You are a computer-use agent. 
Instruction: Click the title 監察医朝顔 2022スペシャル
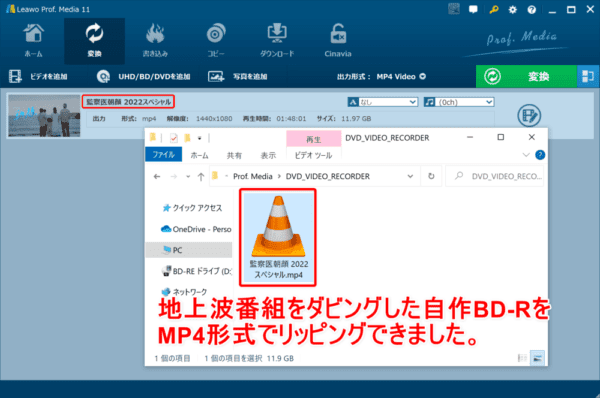[128, 102]
